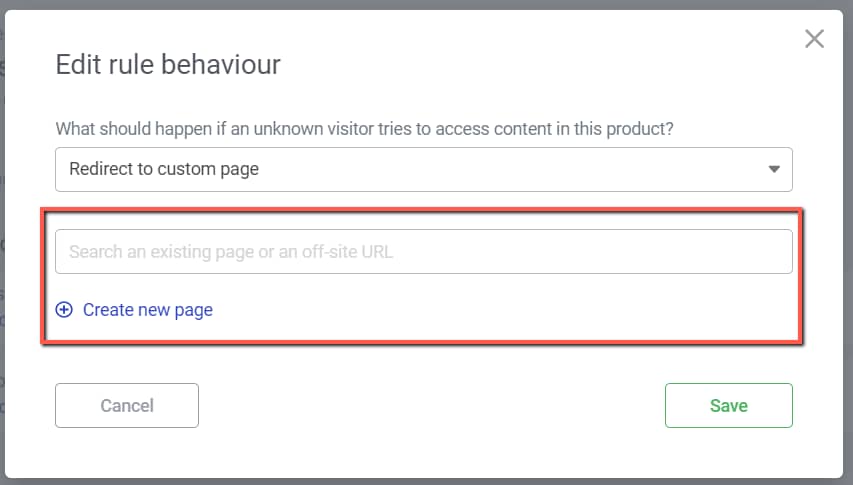Click the plus circle icon
Image resolution: width=853 pixels, height=485 pixels.
(x=64, y=310)
